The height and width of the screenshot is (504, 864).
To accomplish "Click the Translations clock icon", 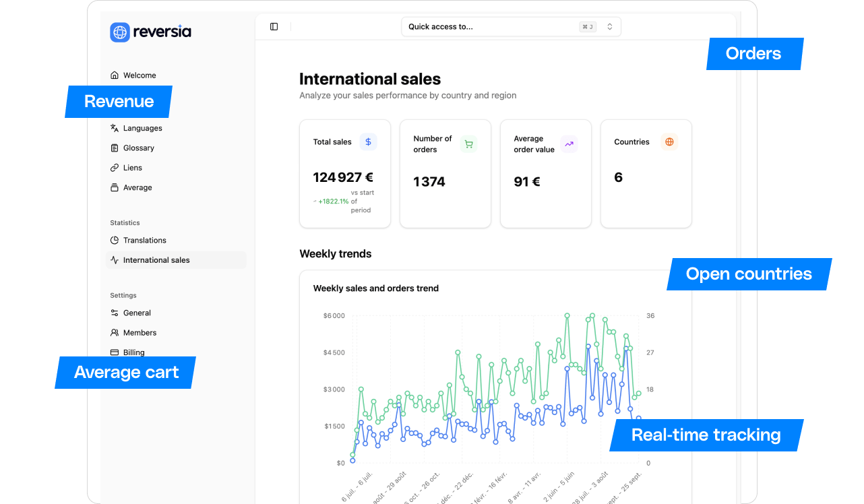I will pyautogui.click(x=115, y=240).
